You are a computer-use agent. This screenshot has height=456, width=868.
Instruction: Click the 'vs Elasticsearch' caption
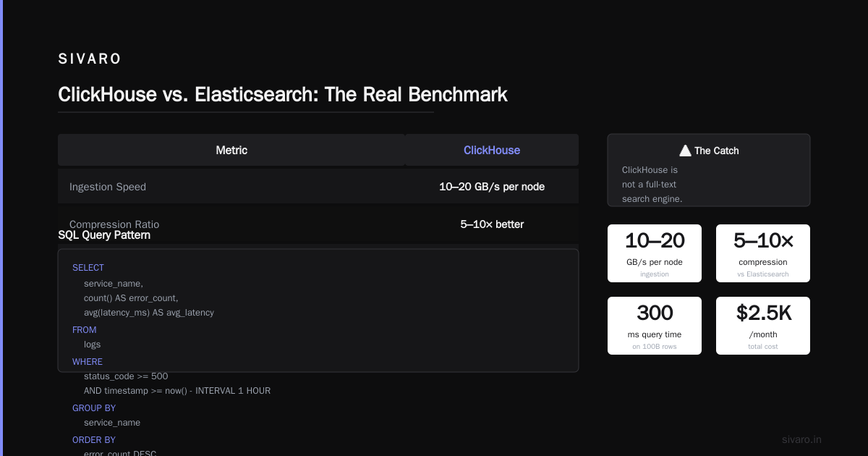point(763,274)
